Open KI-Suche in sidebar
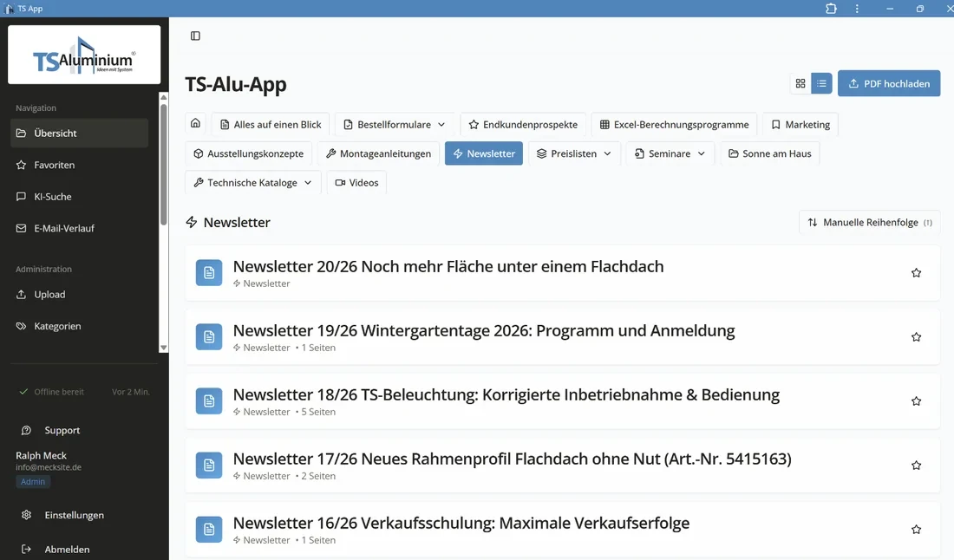Image resolution: width=954 pixels, height=560 pixels. click(x=79, y=197)
